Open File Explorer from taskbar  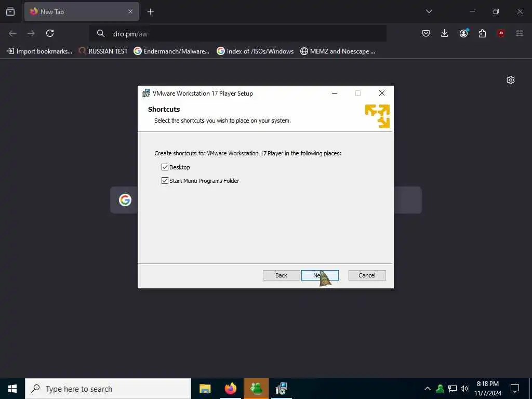[205, 389]
